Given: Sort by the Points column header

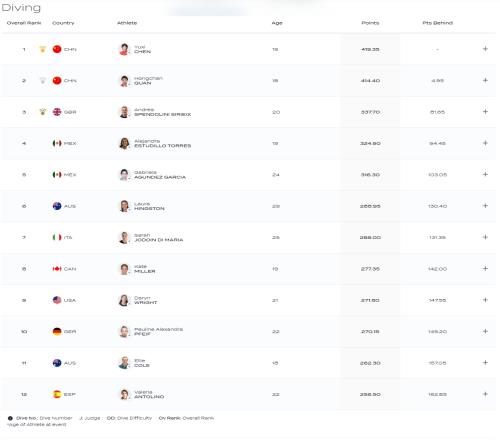Looking at the screenshot, I should click(x=370, y=23).
